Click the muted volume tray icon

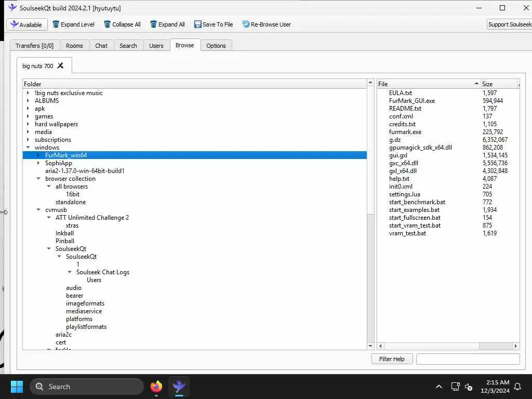point(469,387)
